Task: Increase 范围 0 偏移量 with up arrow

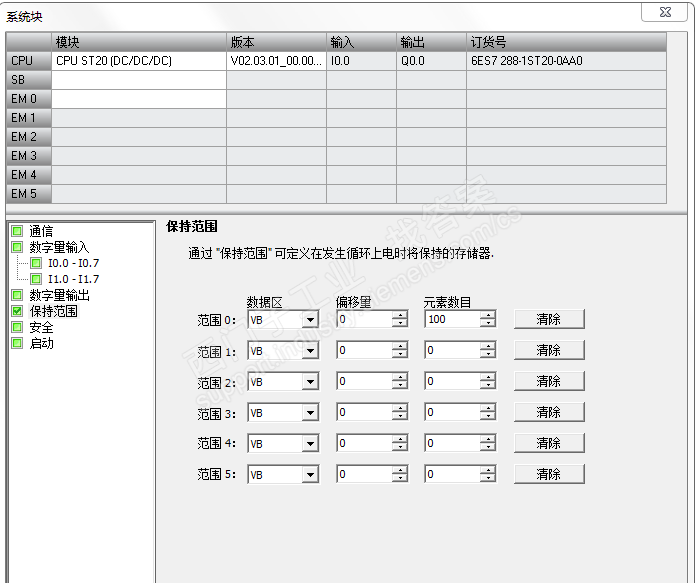Action: click(x=400, y=315)
